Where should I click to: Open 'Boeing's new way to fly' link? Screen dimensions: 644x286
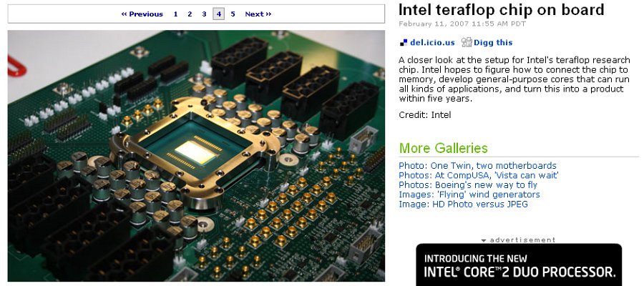pos(468,185)
